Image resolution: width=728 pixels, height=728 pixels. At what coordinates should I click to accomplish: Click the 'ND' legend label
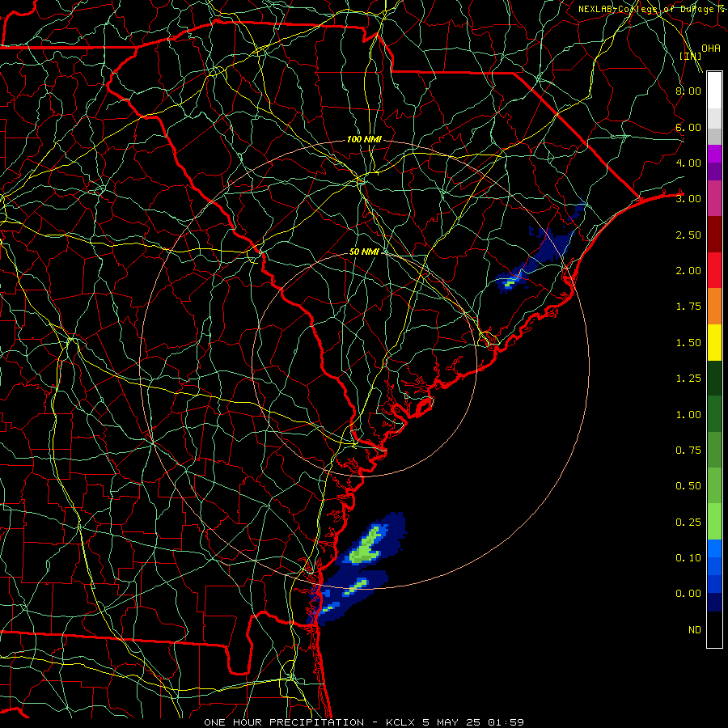tap(695, 630)
